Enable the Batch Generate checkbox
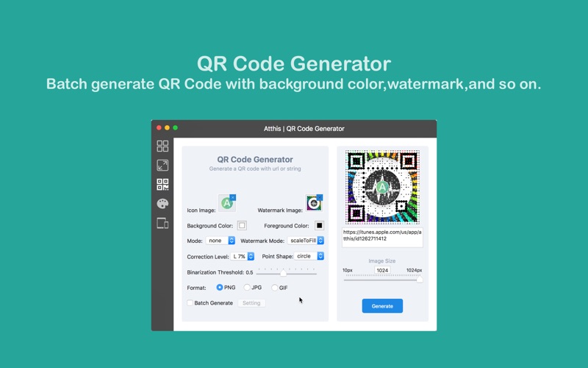Screen dimensions: 588x368 click(x=190, y=303)
